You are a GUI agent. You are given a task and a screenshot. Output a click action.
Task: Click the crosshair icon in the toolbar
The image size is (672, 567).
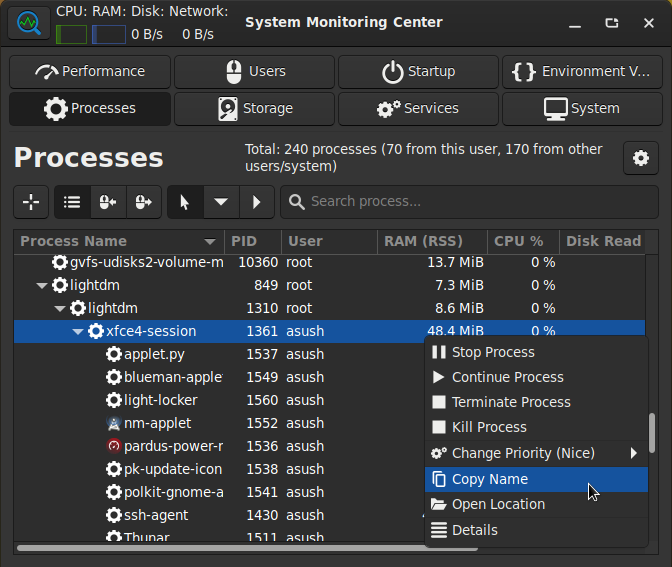[x=31, y=202]
